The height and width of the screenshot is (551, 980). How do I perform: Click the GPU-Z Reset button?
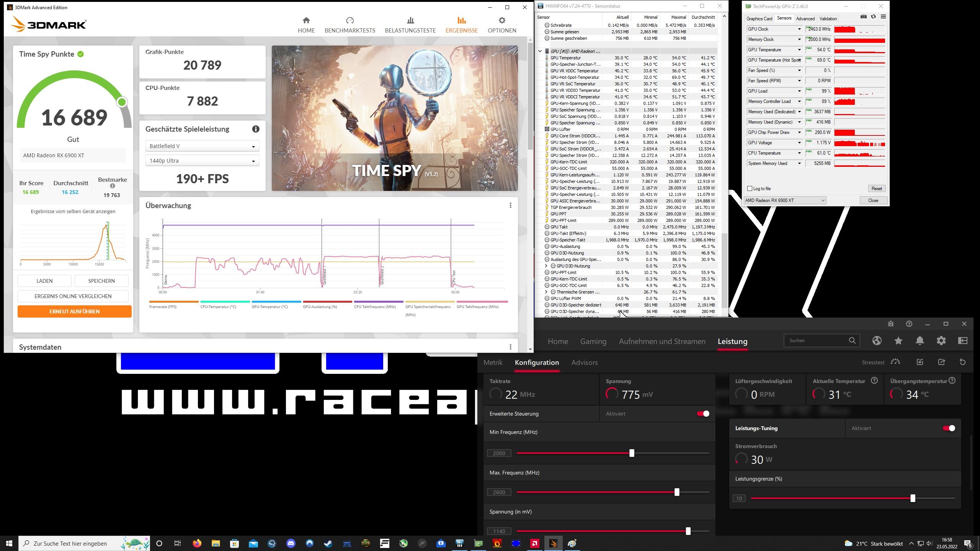coord(876,189)
